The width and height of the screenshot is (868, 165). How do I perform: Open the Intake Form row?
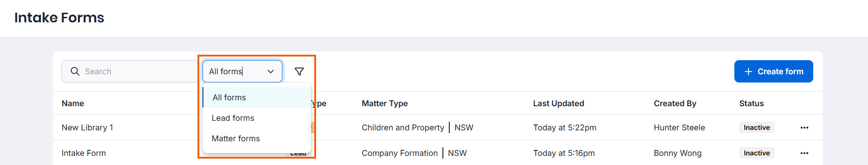[83, 153]
